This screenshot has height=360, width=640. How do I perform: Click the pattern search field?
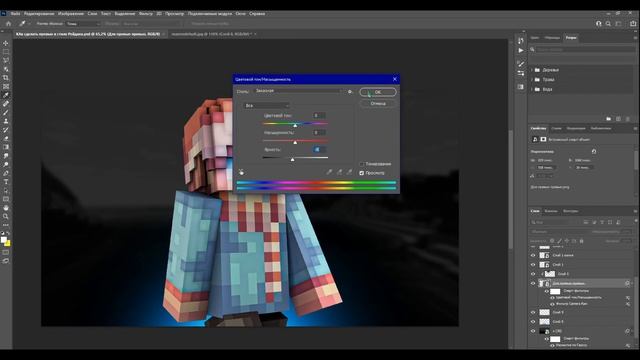584,49
